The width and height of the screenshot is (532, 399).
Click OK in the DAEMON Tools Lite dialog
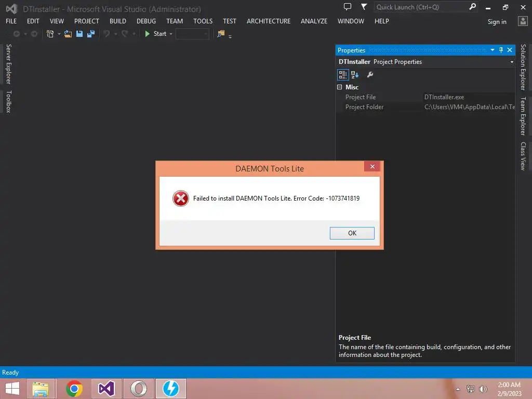pyautogui.click(x=352, y=233)
